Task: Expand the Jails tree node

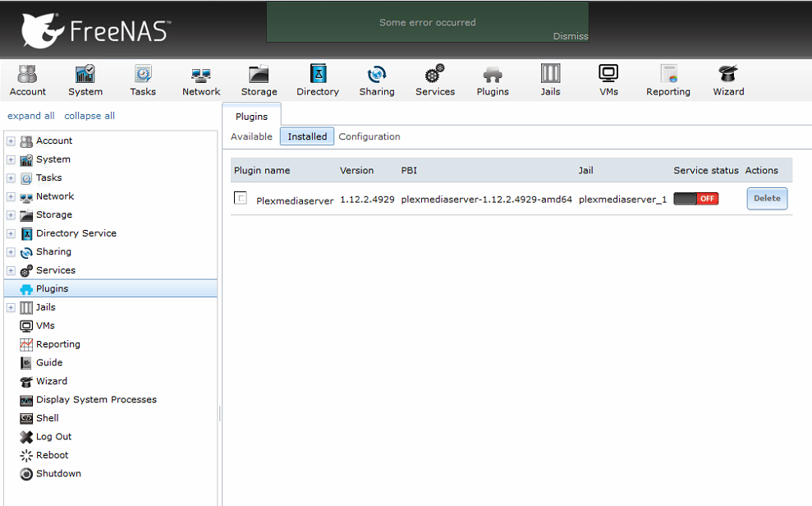Action: click(x=11, y=307)
